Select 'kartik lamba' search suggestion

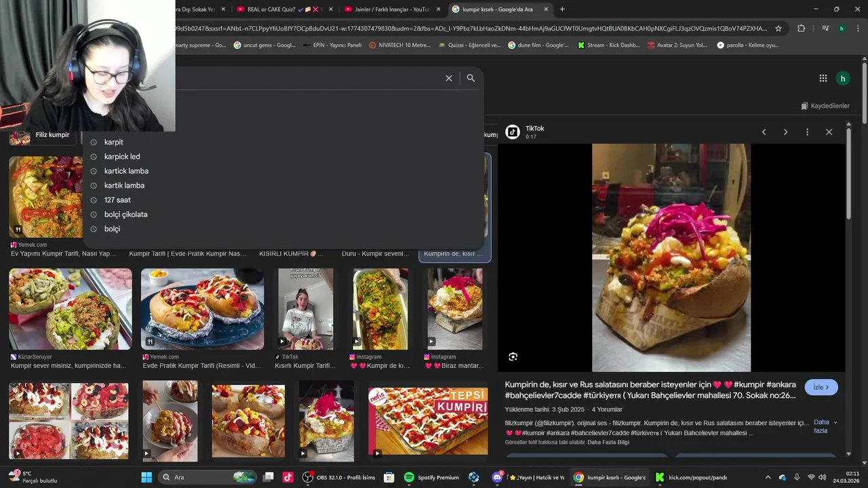124,186
